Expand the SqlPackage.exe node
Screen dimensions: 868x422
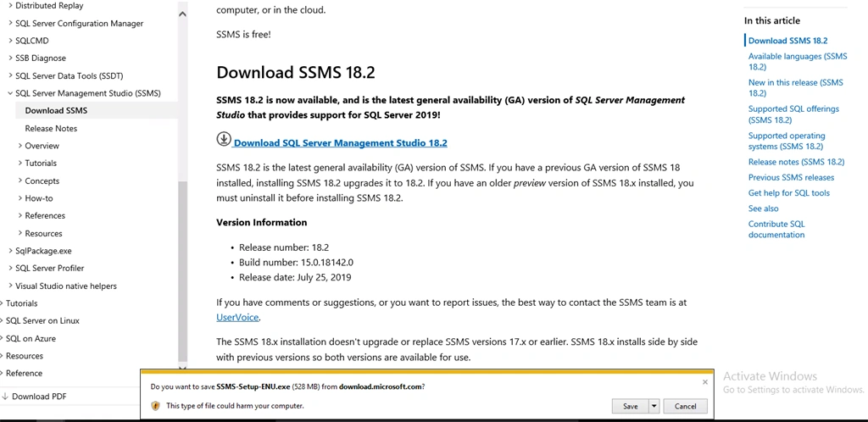coord(10,251)
